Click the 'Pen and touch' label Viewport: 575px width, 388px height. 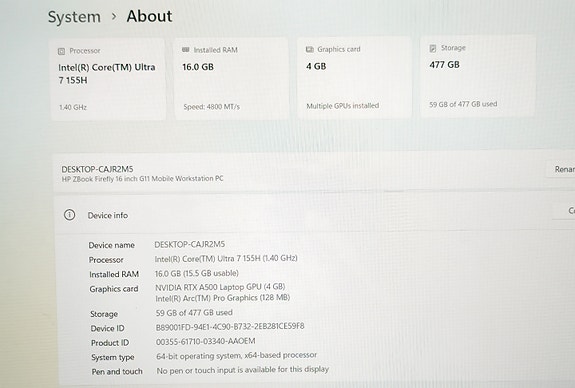tap(117, 371)
